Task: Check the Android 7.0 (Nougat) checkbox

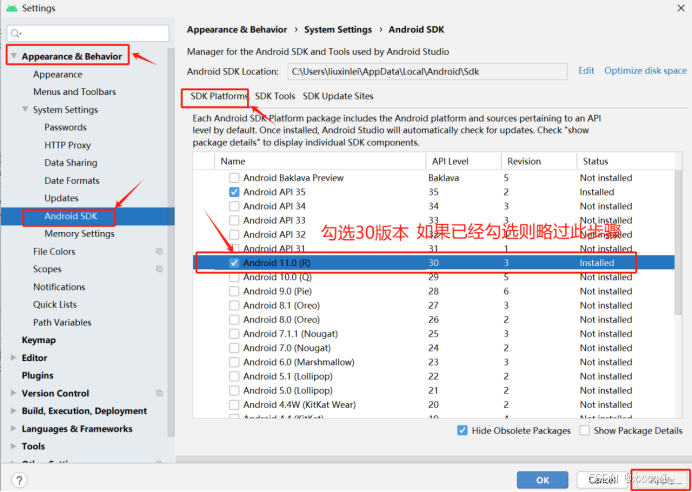Action: point(234,348)
